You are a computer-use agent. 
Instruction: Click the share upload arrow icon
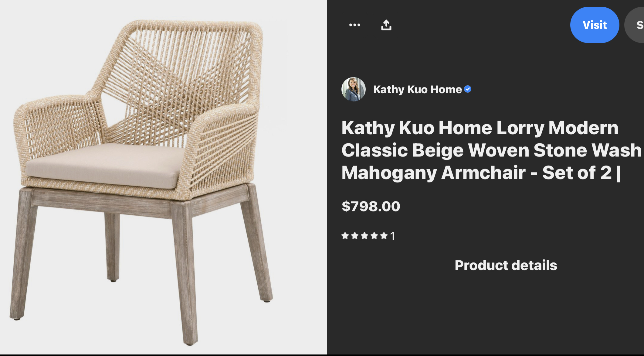coord(386,25)
